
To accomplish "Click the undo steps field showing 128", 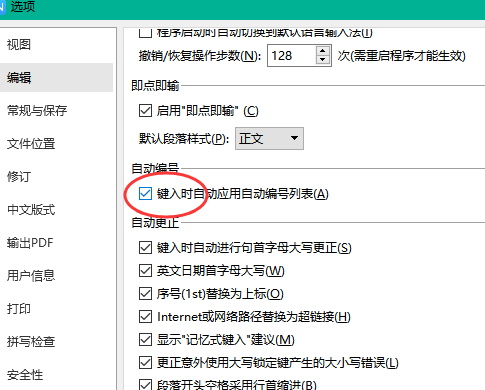I will coord(291,55).
